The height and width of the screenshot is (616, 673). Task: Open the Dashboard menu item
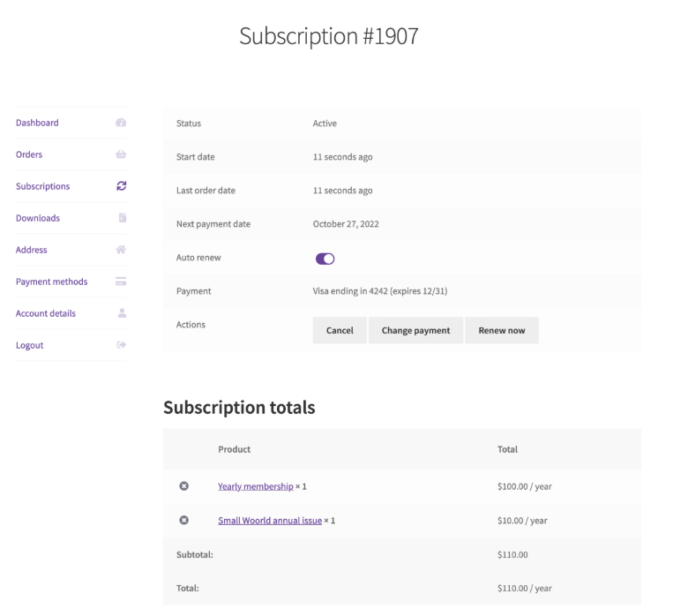pos(37,123)
